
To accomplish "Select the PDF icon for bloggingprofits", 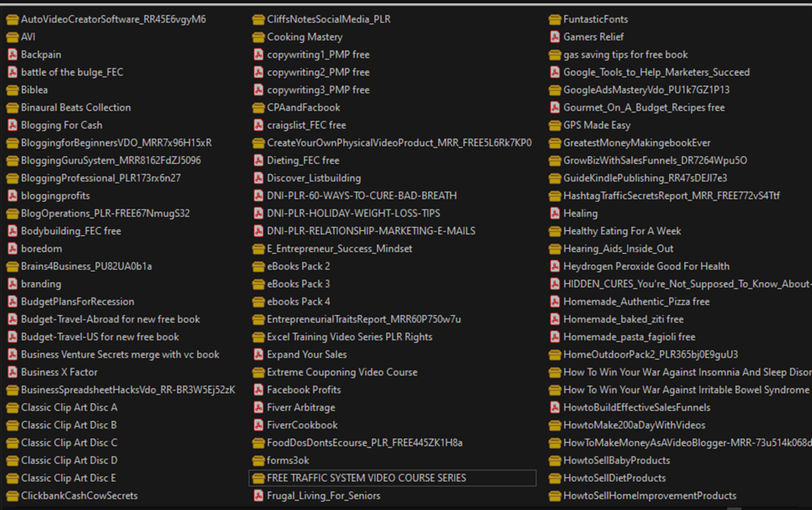I will tap(12, 196).
